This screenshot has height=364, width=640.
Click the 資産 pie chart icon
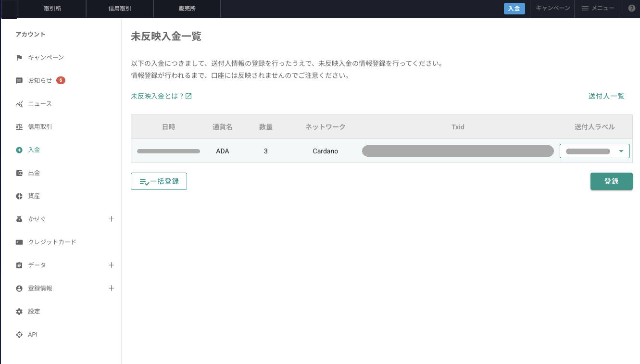[x=19, y=196]
